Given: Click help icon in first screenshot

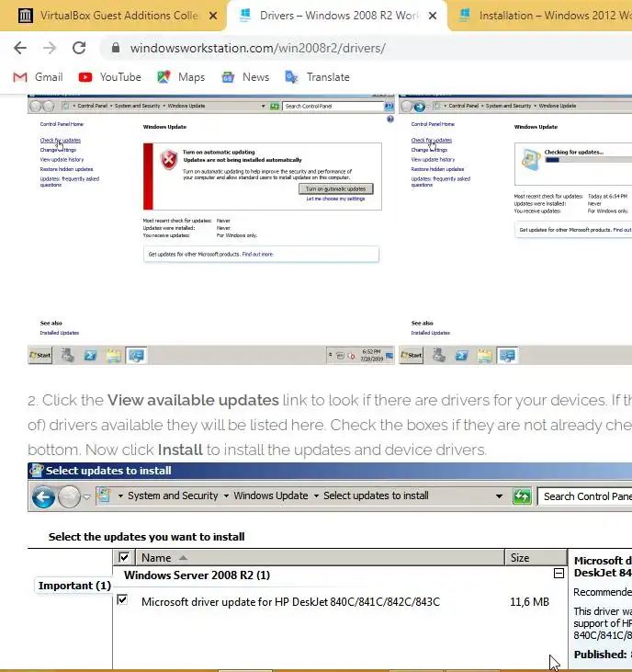Looking at the screenshot, I should (390, 120).
